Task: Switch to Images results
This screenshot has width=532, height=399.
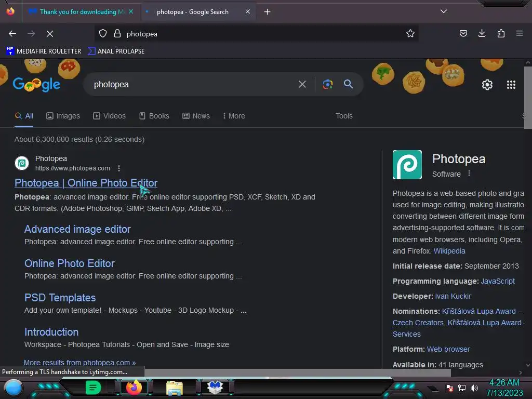Action: click(63, 116)
